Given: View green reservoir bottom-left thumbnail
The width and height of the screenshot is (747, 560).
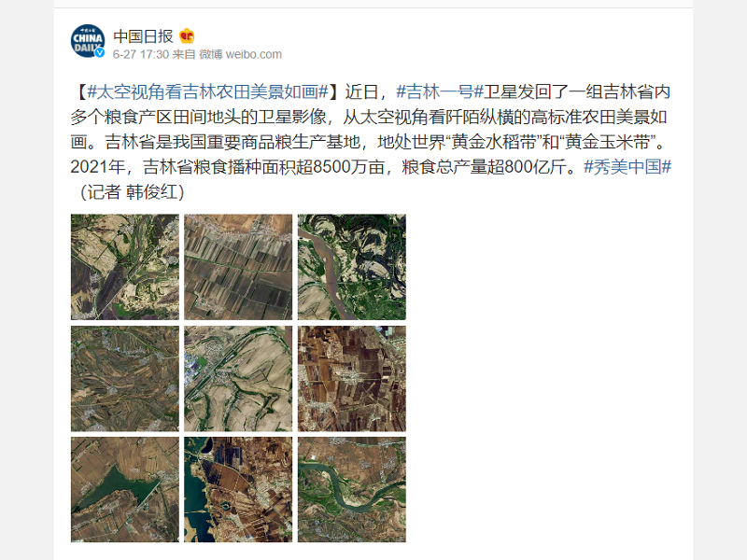Looking at the screenshot, I should 125,489.
